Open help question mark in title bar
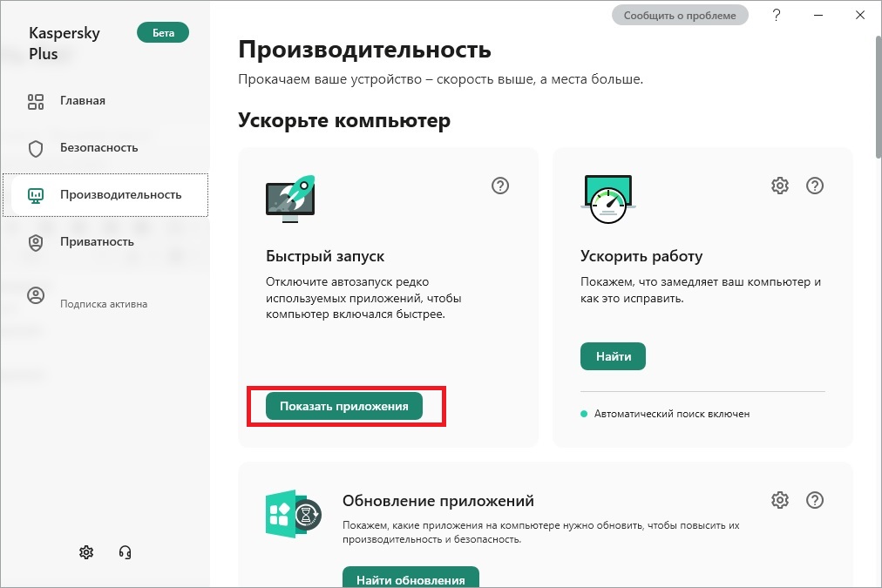This screenshot has width=882, height=588. pyautogui.click(x=777, y=15)
